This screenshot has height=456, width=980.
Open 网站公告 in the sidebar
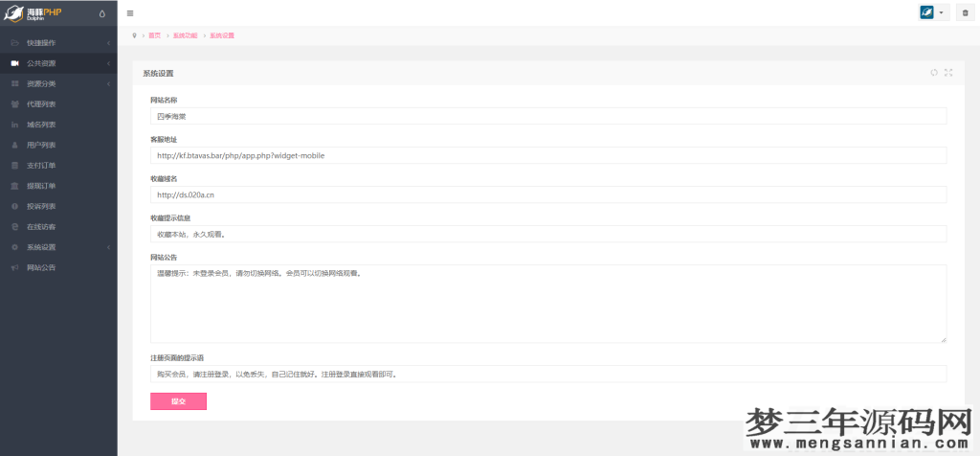[41, 267]
